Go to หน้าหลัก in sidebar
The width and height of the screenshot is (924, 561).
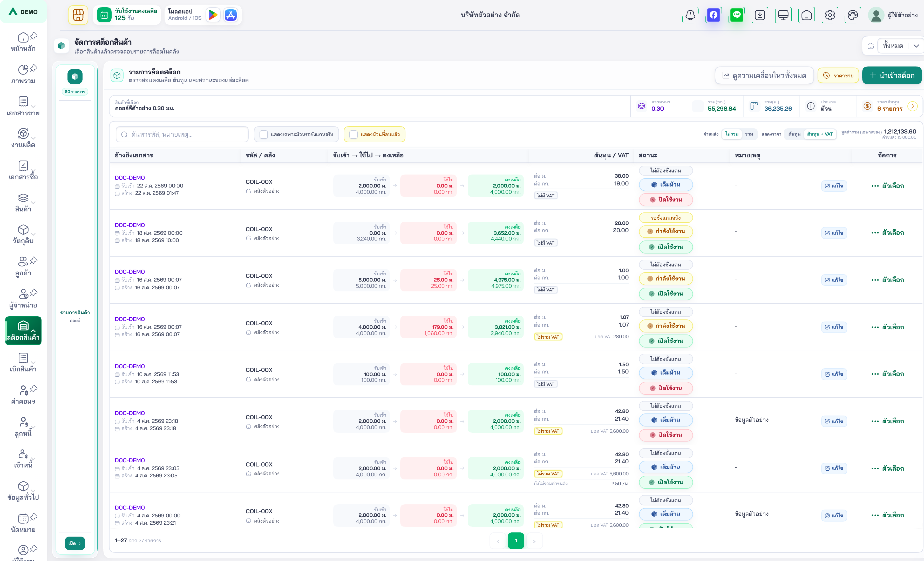point(23,42)
